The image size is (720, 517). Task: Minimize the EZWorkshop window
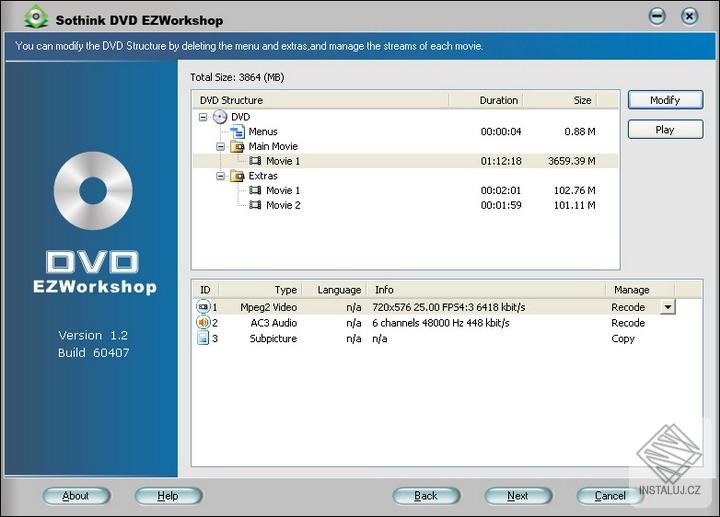(x=657, y=17)
